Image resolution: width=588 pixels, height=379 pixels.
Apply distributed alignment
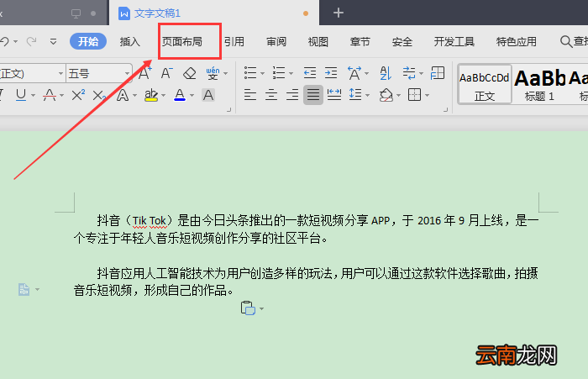click(x=333, y=95)
